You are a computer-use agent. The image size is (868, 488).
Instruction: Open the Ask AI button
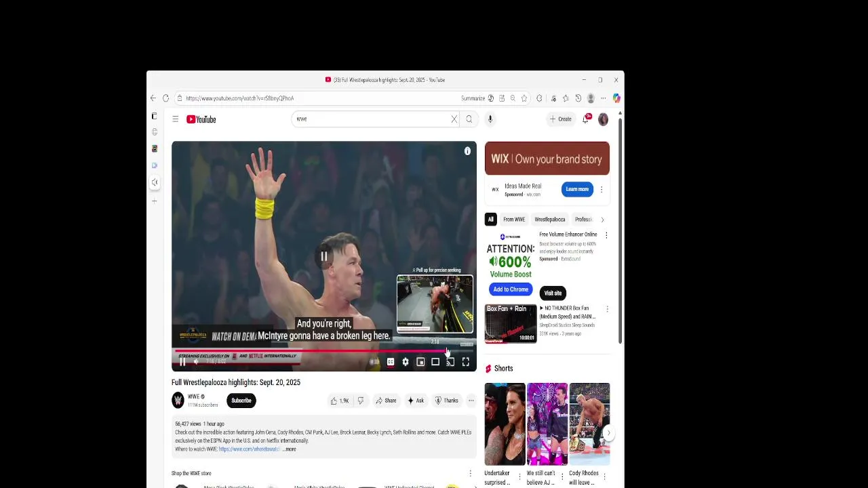pyautogui.click(x=416, y=401)
